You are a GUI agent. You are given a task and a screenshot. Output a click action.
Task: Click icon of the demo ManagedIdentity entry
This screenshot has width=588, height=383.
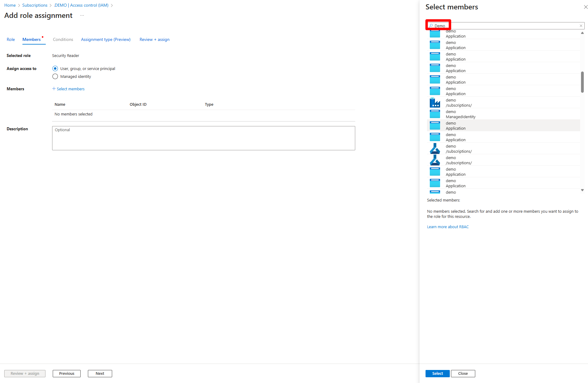(435, 114)
